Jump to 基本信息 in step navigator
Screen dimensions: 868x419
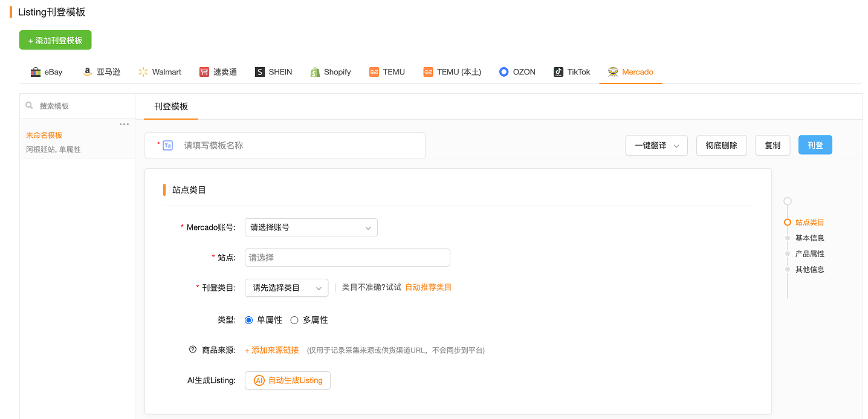[x=809, y=238]
